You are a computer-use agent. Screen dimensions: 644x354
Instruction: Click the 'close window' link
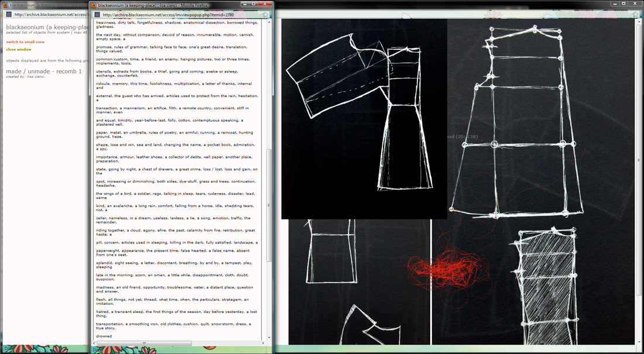click(19, 49)
